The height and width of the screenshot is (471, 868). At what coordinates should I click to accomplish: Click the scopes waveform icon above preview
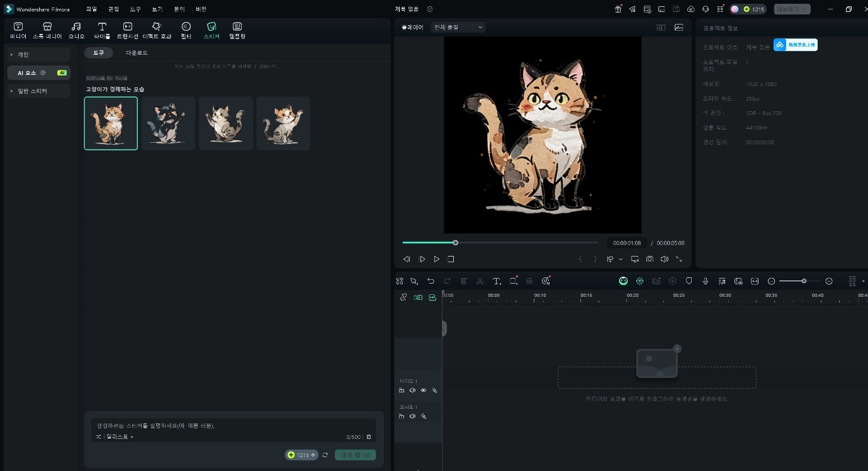[679, 28]
